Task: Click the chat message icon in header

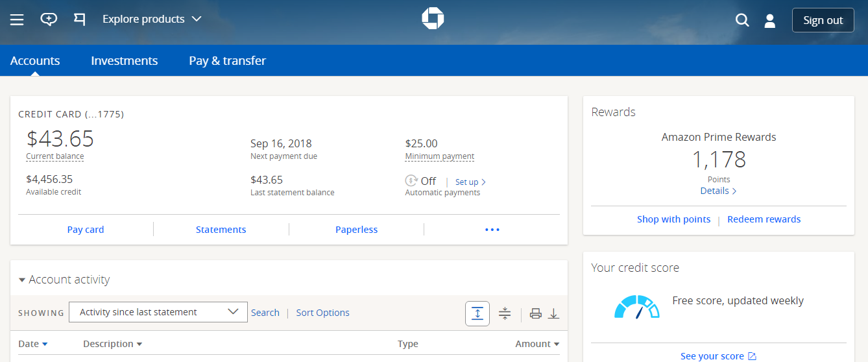Action: click(49, 19)
